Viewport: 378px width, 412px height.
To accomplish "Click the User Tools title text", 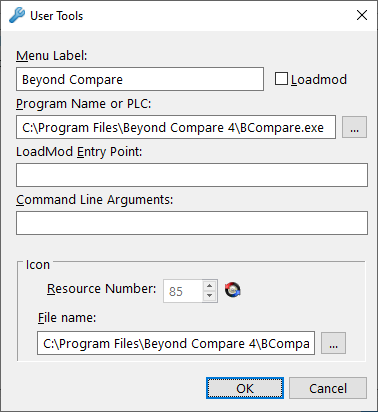I will [x=56, y=16].
